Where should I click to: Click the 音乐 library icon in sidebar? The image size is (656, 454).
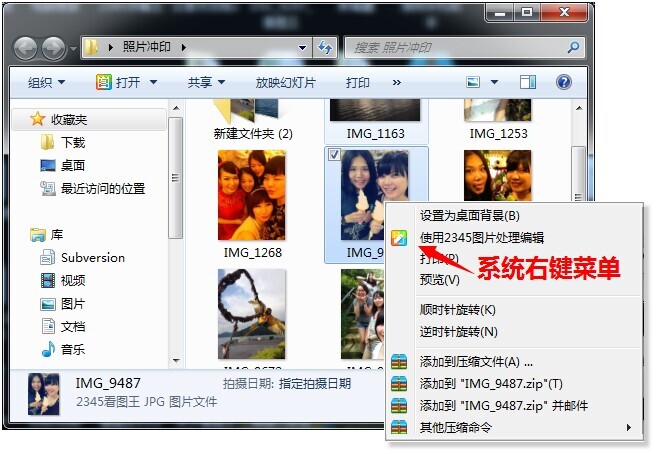click(x=48, y=349)
